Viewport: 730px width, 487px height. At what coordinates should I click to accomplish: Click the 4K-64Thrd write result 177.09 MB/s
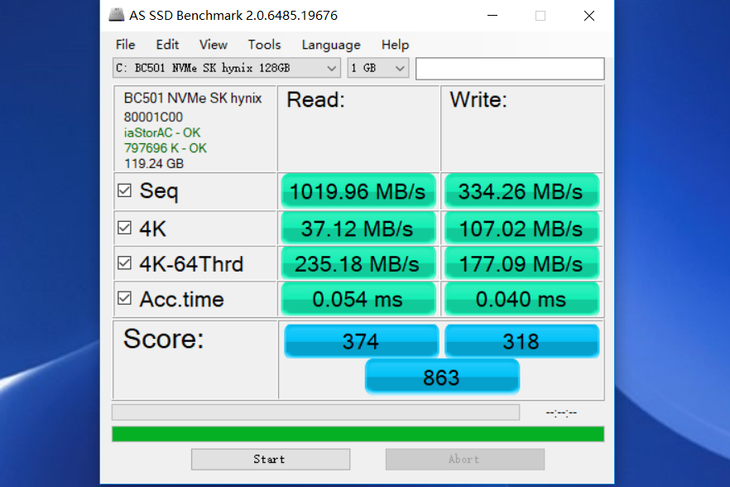(x=521, y=264)
